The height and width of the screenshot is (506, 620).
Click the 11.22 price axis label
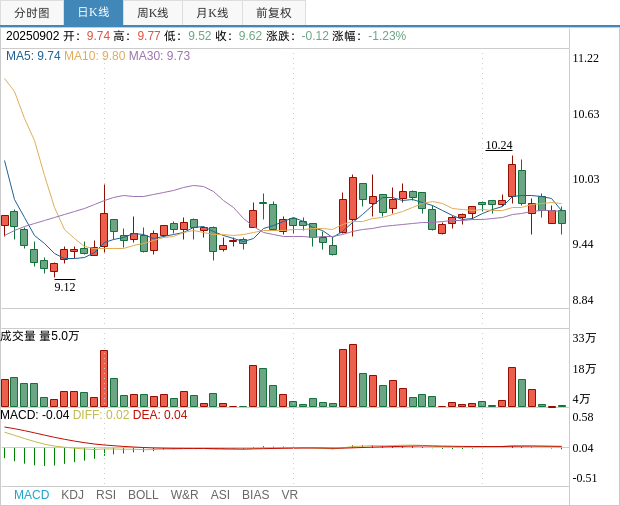(586, 58)
